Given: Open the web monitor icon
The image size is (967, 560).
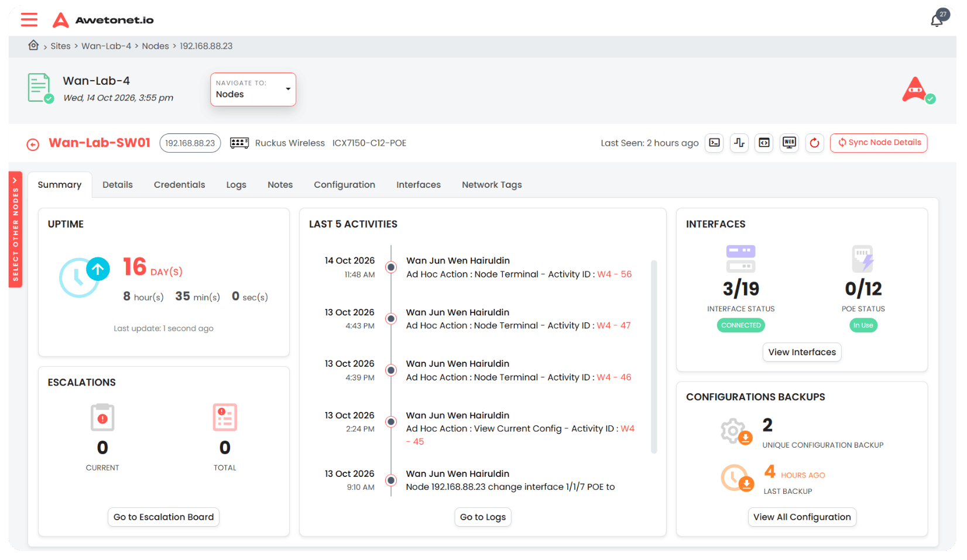Looking at the screenshot, I should [789, 143].
